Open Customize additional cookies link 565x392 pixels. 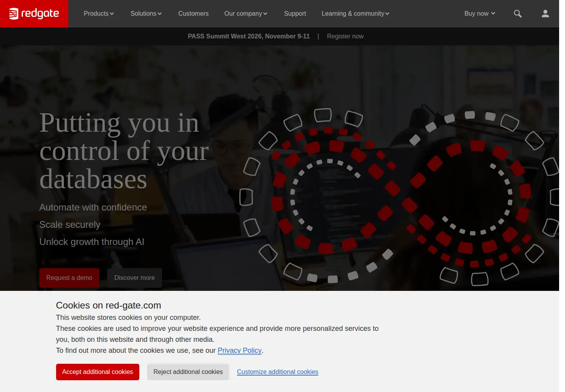(x=277, y=372)
